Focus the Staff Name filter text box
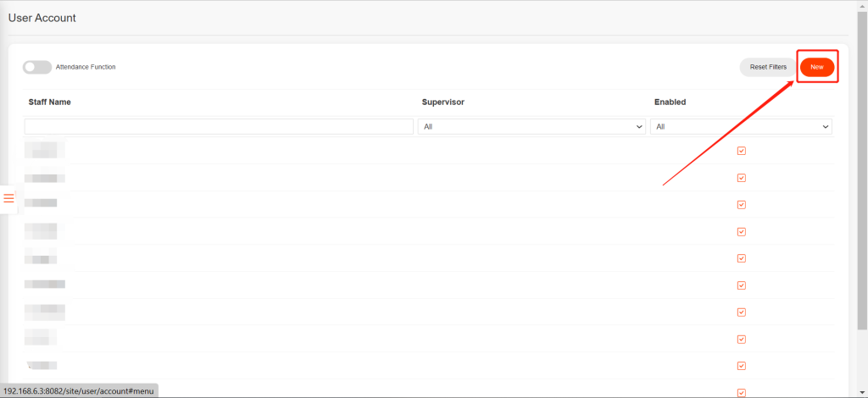The width and height of the screenshot is (868, 398). (219, 126)
